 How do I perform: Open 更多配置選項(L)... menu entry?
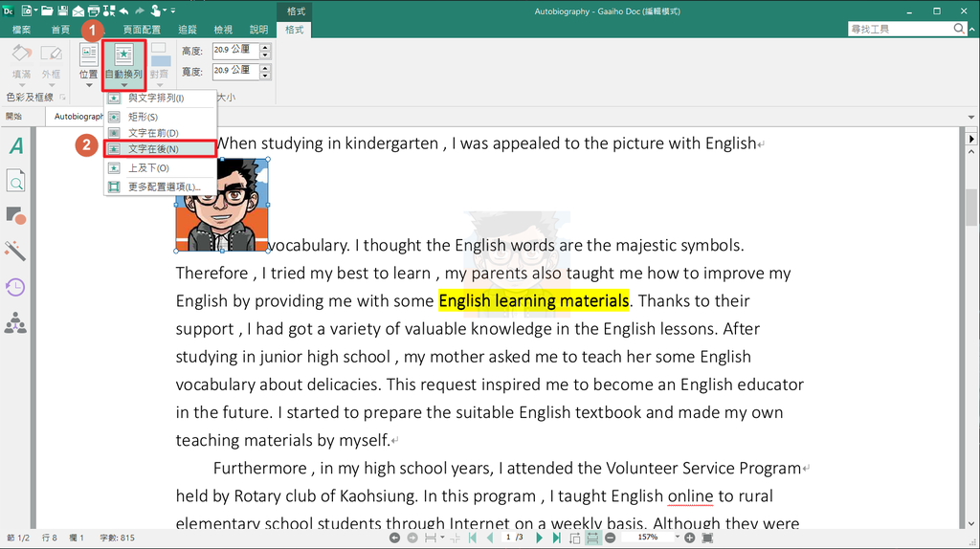(x=160, y=187)
